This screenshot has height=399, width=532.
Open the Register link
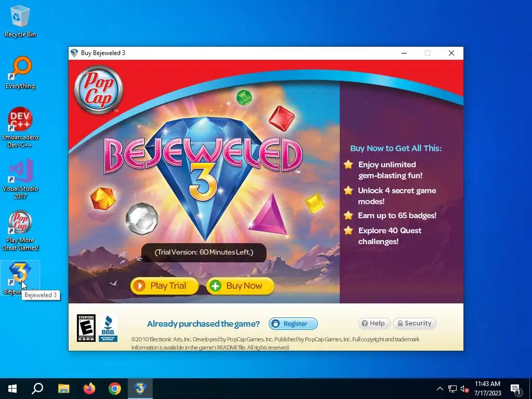(293, 324)
